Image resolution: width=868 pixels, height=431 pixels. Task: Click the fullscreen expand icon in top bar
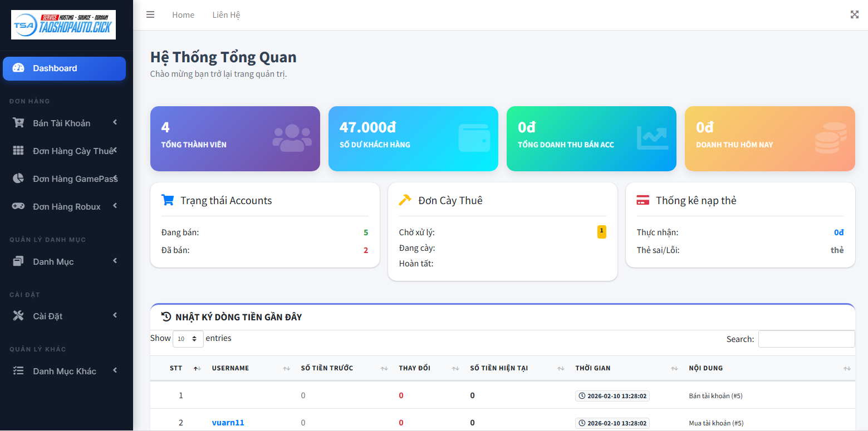[854, 15]
